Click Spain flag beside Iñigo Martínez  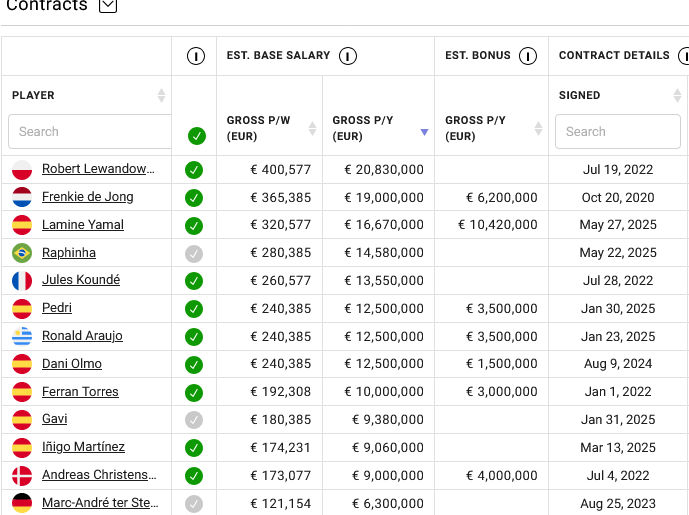(x=22, y=448)
